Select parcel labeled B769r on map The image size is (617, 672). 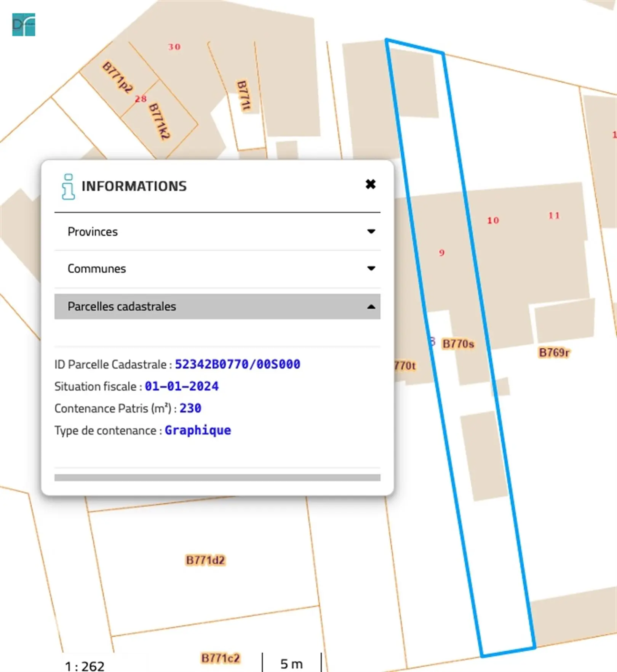pyautogui.click(x=554, y=353)
